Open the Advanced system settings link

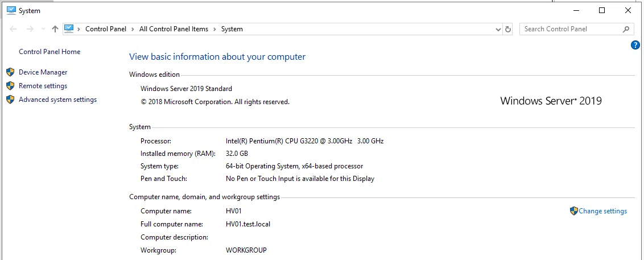click(x=57, y=100)
